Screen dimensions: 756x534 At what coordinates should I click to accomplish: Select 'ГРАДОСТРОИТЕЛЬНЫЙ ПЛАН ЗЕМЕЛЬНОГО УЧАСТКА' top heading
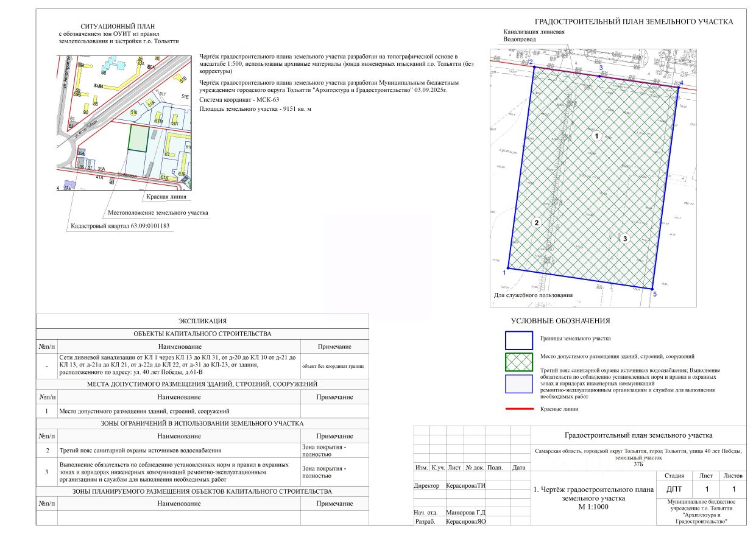[x=634, y=21]
